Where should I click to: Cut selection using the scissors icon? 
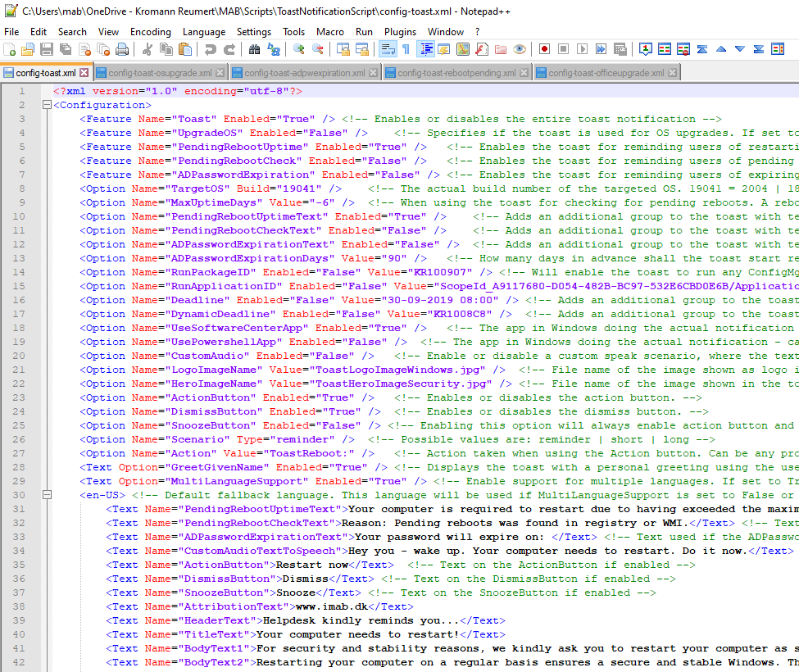click(148, 49)
